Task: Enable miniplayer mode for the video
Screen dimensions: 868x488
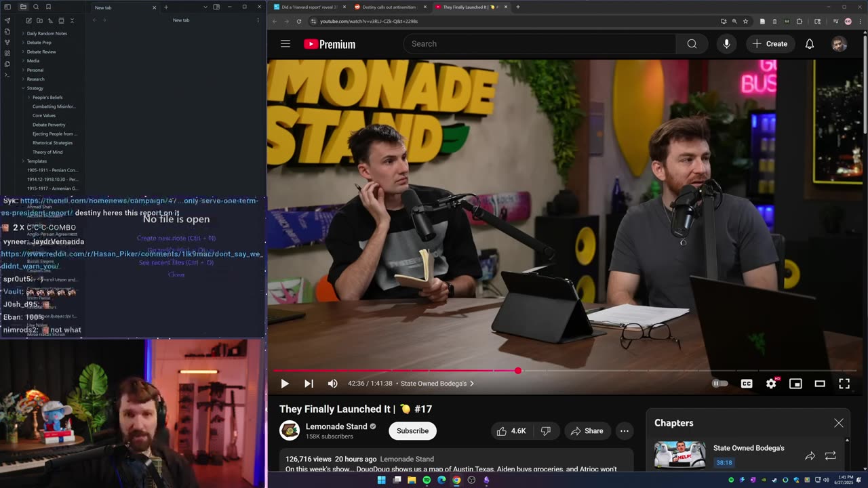Action: 795,384
